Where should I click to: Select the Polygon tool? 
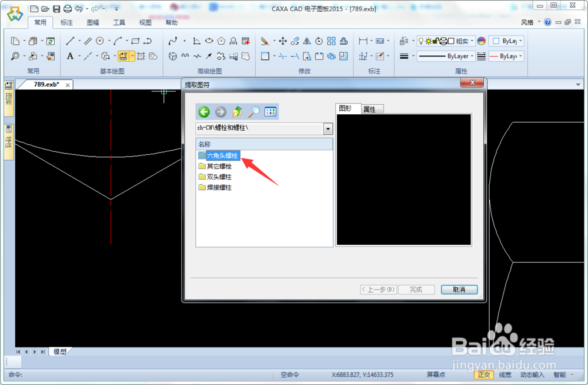[x=221, y=41]
